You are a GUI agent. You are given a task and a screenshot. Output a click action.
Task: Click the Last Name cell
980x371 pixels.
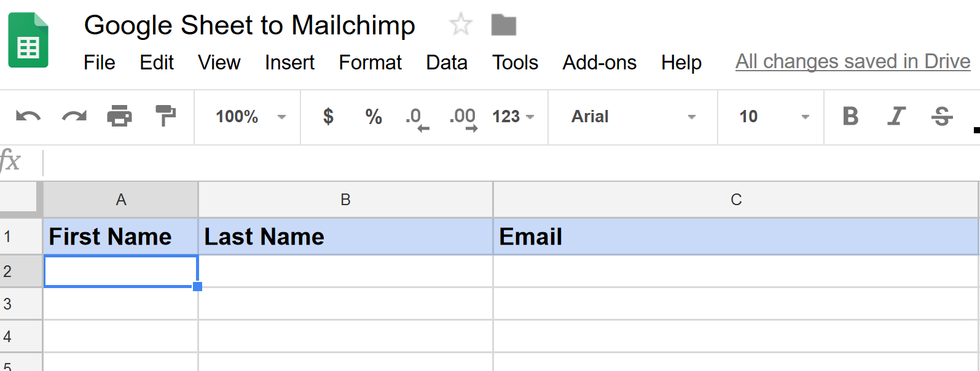point(345,236)
